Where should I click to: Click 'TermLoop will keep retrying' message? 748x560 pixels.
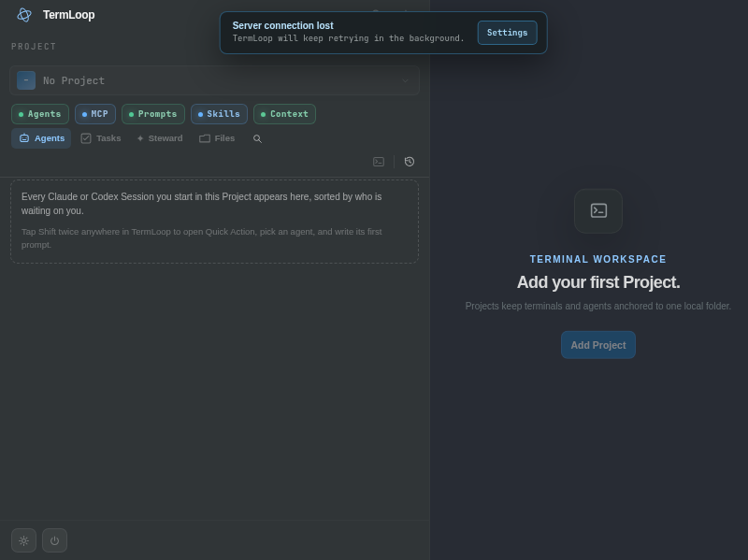348,38
